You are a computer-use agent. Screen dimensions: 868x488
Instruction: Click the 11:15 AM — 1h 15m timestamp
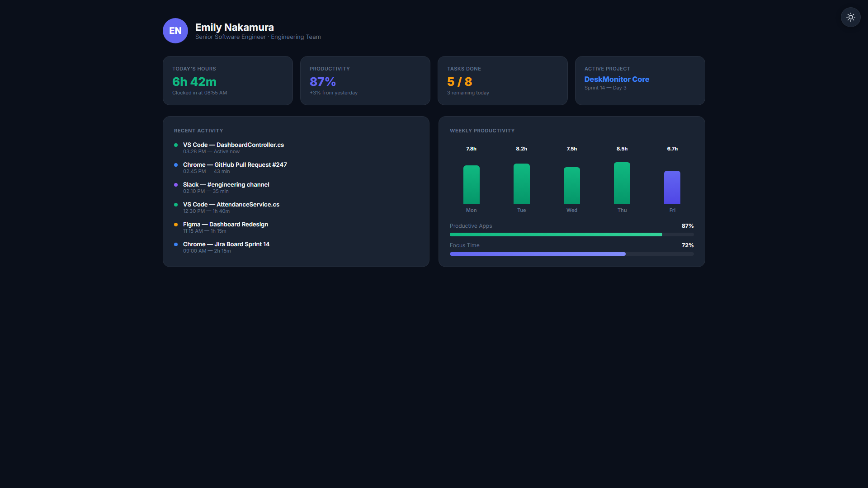(x=204, y=231)
